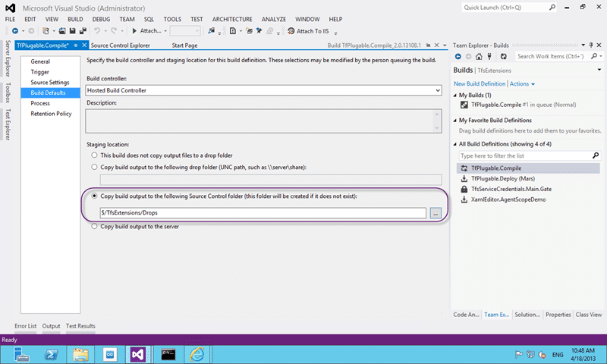Select the Retention Policy page
The width and height of the screenshot is (607, 364).
(x=51, y=114)
